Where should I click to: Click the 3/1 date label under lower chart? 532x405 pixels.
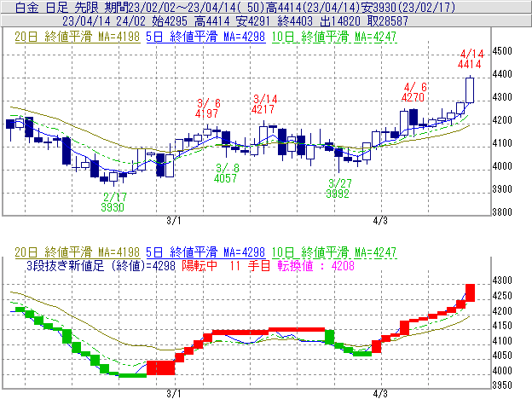click(173, 394)
